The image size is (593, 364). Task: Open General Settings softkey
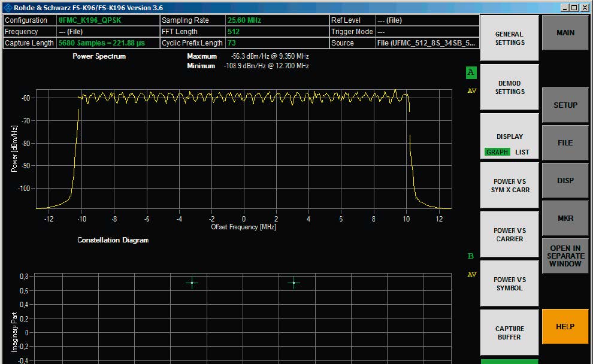pos(509,38)
